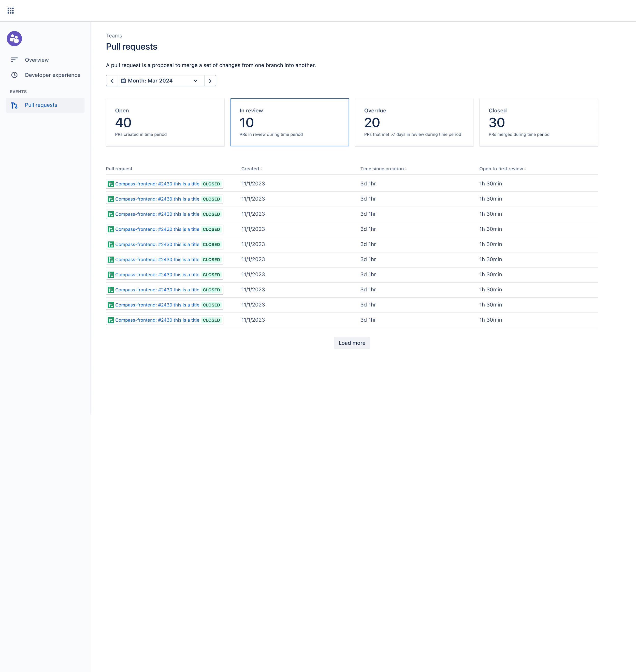Click green PR icon in first row
The image size is (636, 672).
(x=110, y=184)
